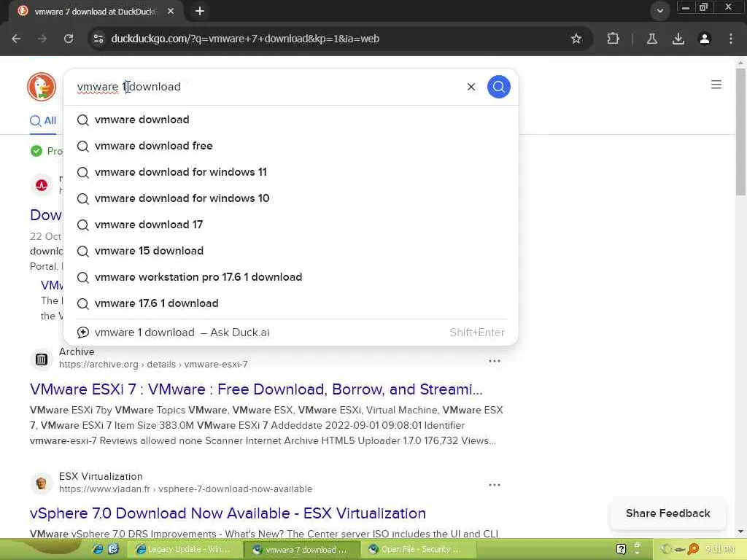Click the ESX Virtualization favicon
Image resolution: width=747 pixels, height=560 pixels.
pyautogui.click(x=42, y=483)
